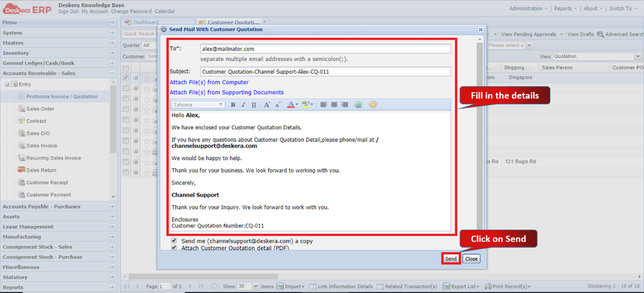
Task: Click the Sales Return icon in the tree
Action: [x=22, y=170]
